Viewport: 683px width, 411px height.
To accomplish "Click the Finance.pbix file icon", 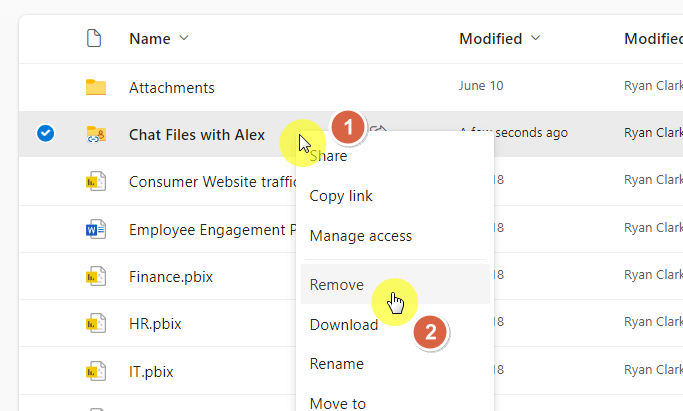I will tap(96, 276).
